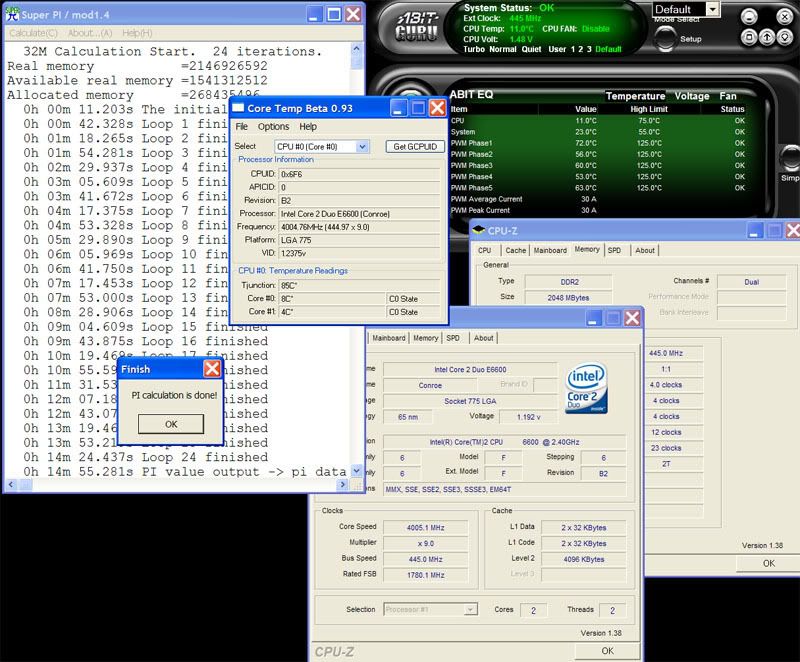Viewport: 800px width, 662px height.
Task: Open the Memory tab in front CPU-Z window
Action: (x=426, y=338)
